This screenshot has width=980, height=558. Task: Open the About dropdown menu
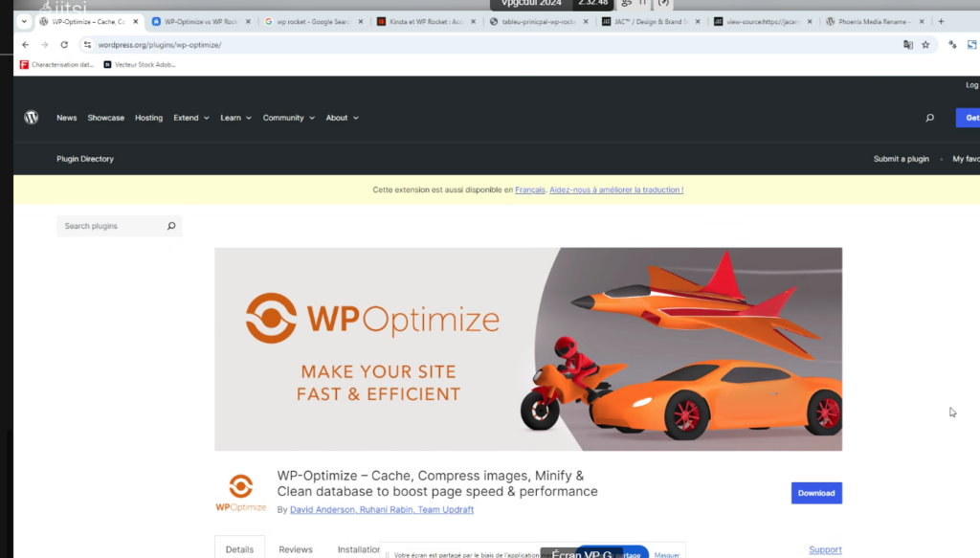pos(342,118)
